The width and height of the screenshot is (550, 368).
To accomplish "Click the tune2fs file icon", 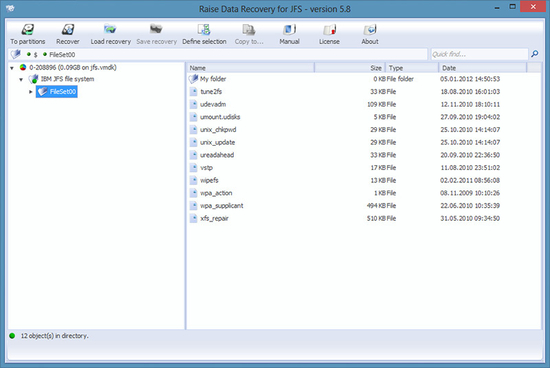I will tap(193, 92).
